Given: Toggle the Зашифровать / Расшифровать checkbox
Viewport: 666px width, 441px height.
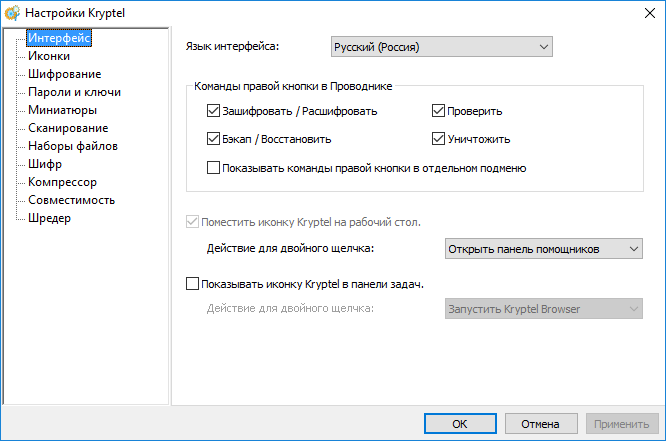Looking at the screenshot, I should pos(214,111).
